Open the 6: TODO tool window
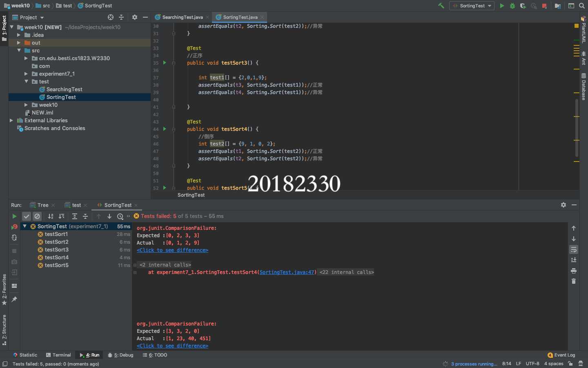 pos(155,355)
